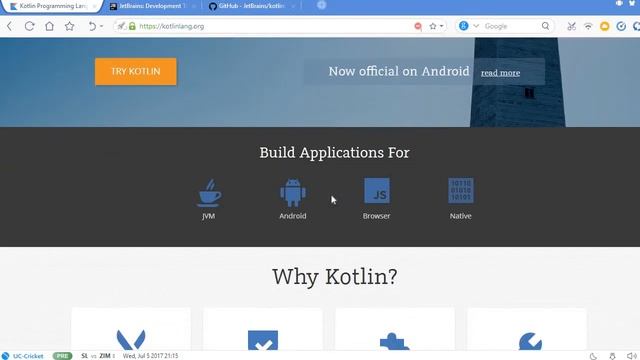Image resolution: width=640 pixels, height=360 pixels.
Task: Click the blue circular checkmark extension icon
Action: 621,26
